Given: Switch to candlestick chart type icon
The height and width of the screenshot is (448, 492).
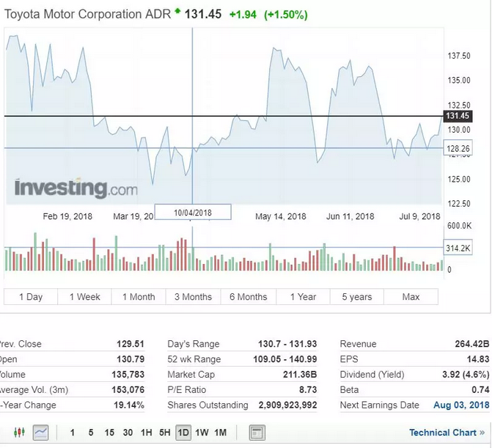Looking at the screenshot, I should [x=20, y=433].
